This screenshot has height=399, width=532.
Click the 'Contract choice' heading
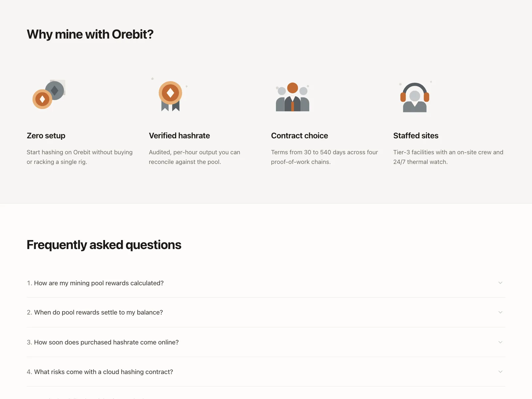(x=299, y=136)
